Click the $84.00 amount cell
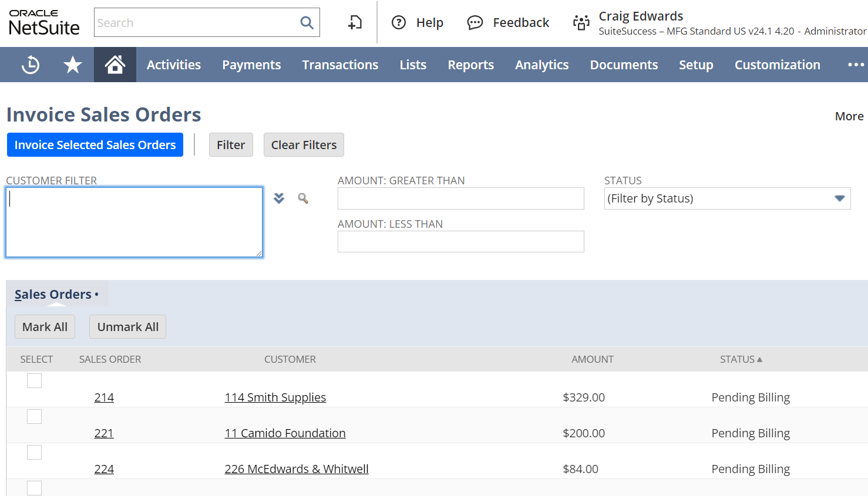The height and width of the screenshot is (496, 868). (580, 469)
